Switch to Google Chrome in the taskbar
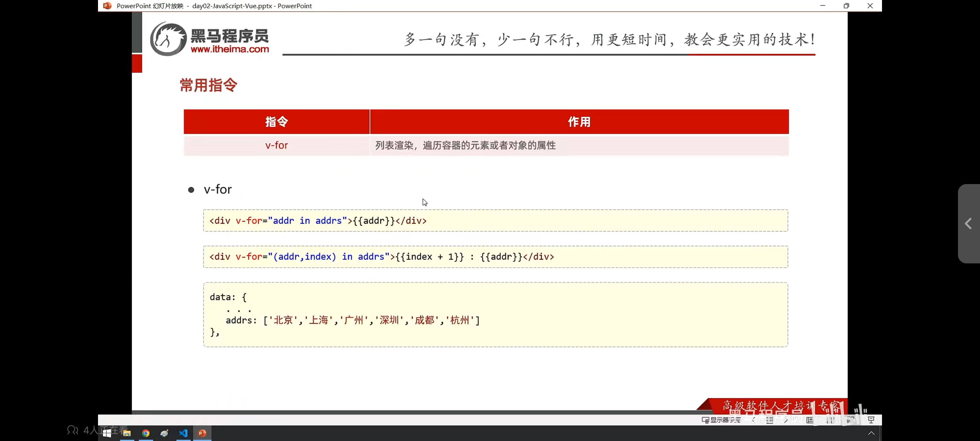The image size is (980, 441). 146,433
